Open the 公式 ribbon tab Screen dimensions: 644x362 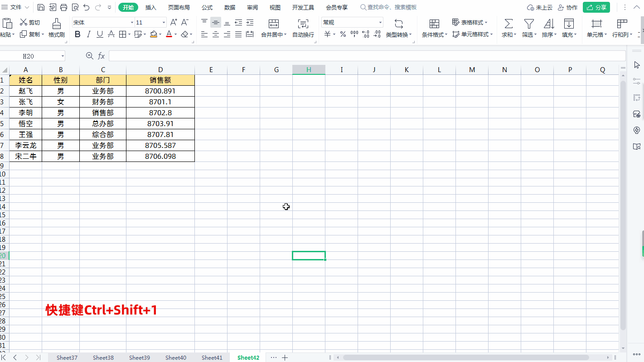point(207,7)
